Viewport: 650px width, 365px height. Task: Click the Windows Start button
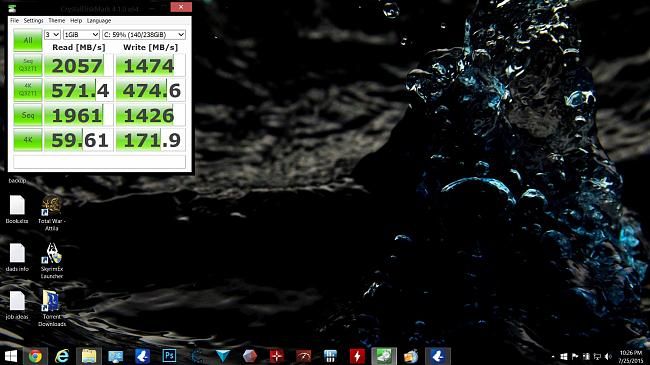click(11, 356)
